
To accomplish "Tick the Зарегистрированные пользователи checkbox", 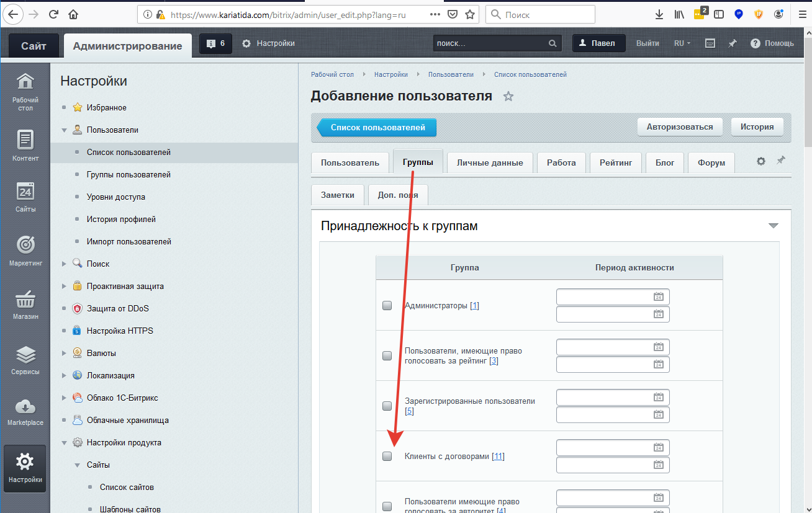I will click(387, 406).
